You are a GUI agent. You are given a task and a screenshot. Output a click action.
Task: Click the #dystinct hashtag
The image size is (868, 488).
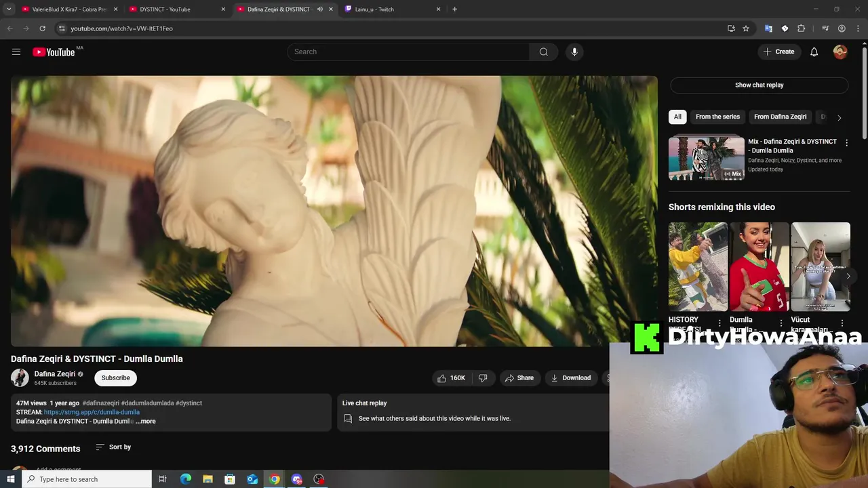189,403
